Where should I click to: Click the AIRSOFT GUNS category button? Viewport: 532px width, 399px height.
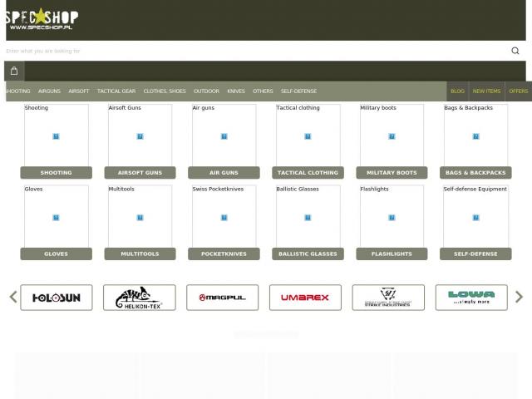(x=140, y=172)
